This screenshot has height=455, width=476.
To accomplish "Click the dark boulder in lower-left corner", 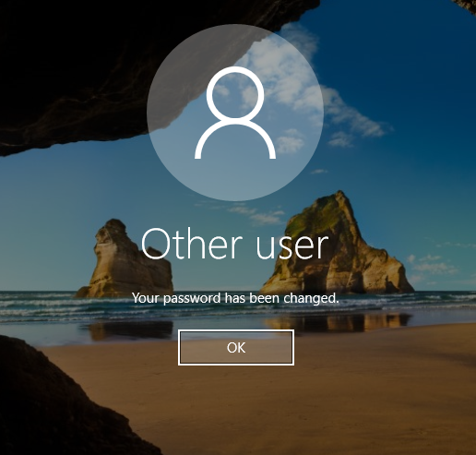I will tap(55, 406).
